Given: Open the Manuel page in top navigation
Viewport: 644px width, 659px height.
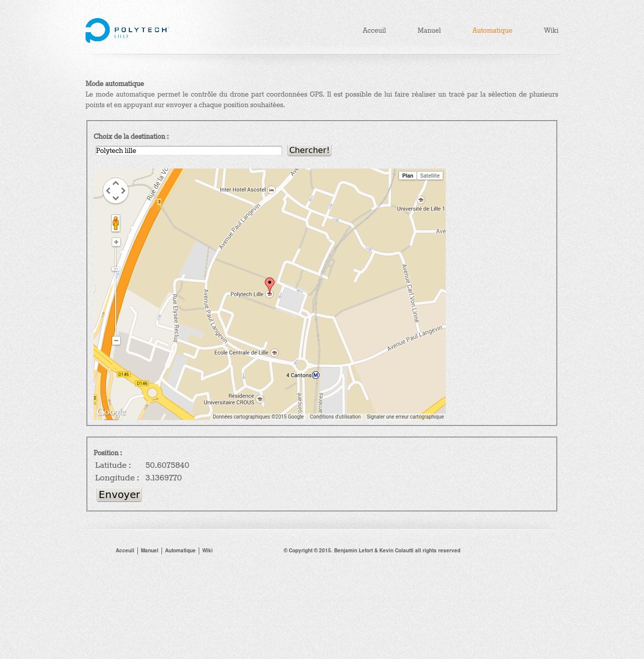Looking at the screenshot, I should point(429,30).
